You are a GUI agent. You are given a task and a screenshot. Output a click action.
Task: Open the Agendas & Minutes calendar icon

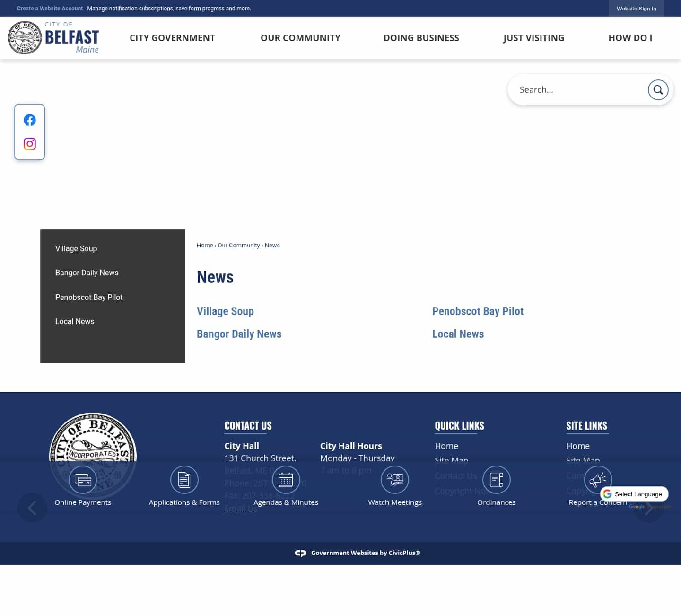[286, 480]
